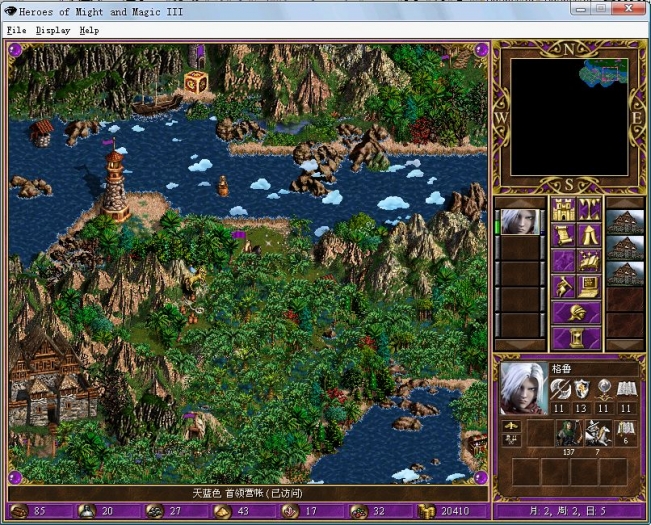Screen dimensions: 651x525
Task: Click the treasure chest at the map's edge
Action: pyautogui.click(x=477, y=444)
